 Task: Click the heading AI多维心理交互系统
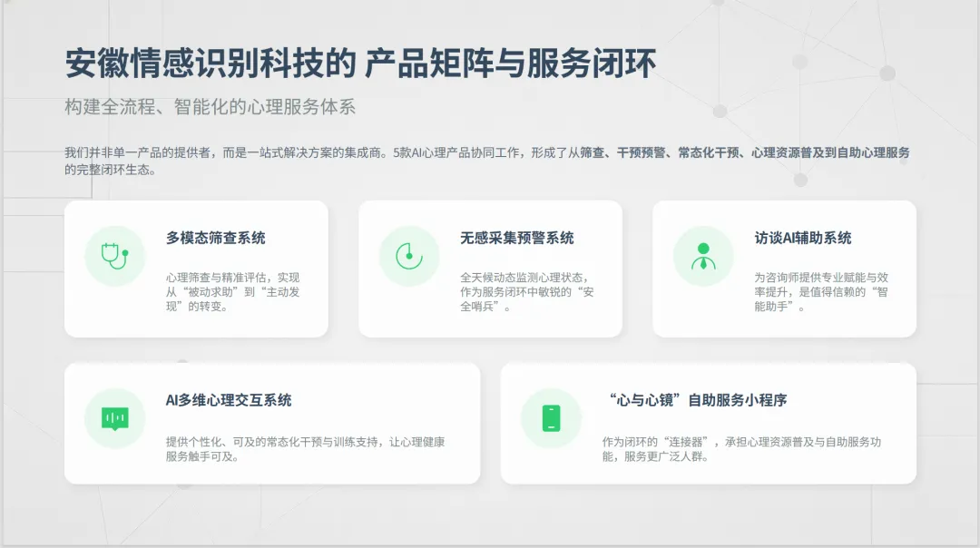click(228, 400)
